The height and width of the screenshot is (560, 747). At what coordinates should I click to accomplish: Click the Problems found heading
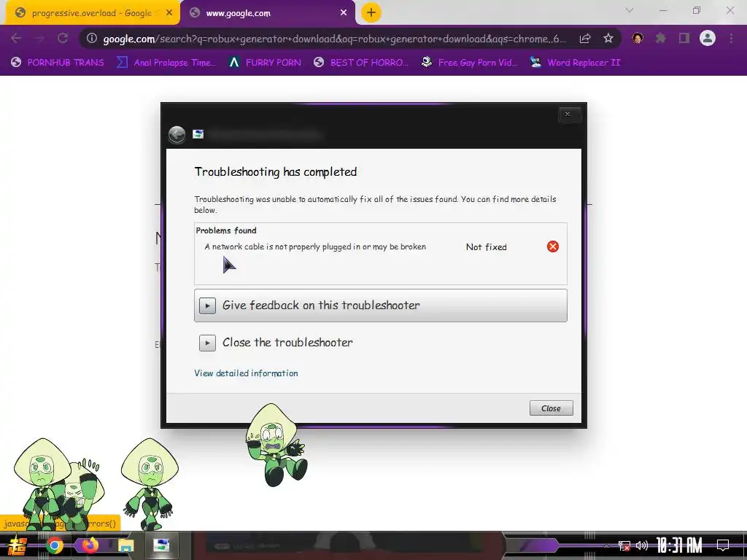226,230
